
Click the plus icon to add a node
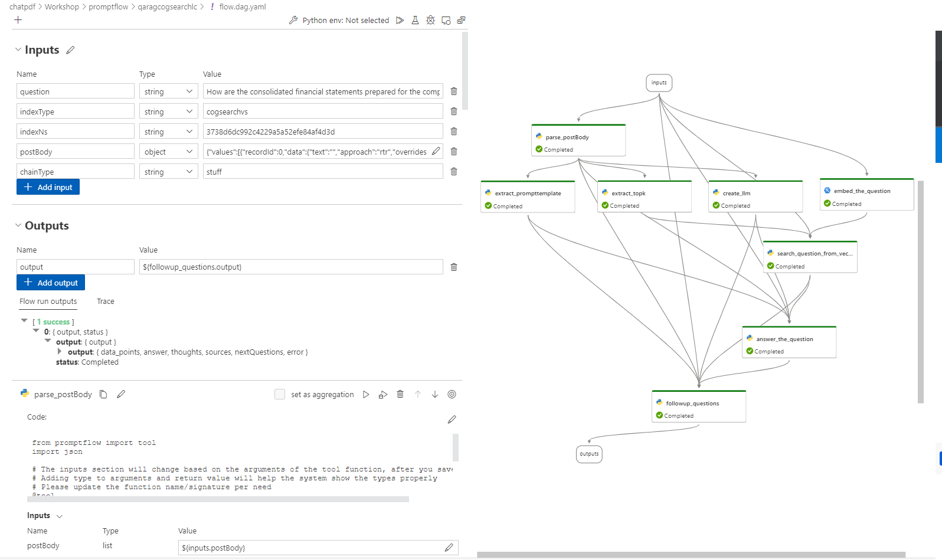18,20
